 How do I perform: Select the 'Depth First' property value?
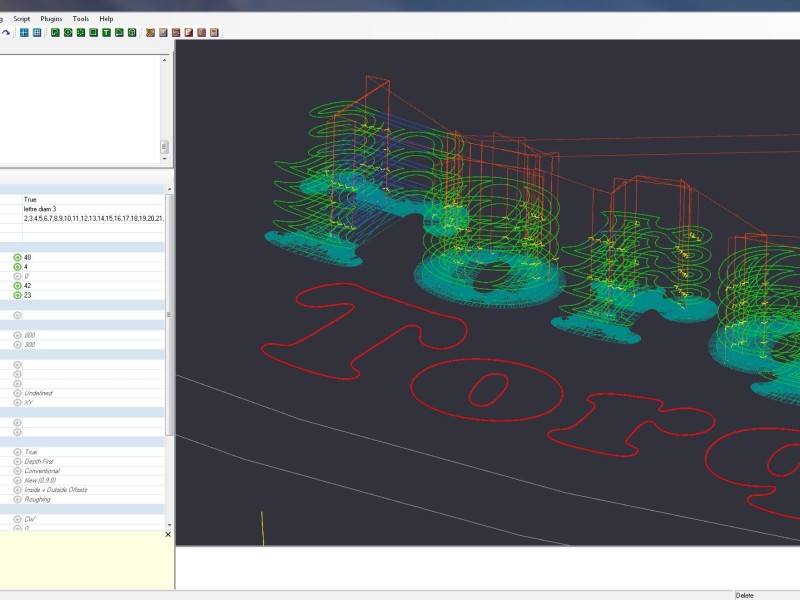tap(39, 462)
